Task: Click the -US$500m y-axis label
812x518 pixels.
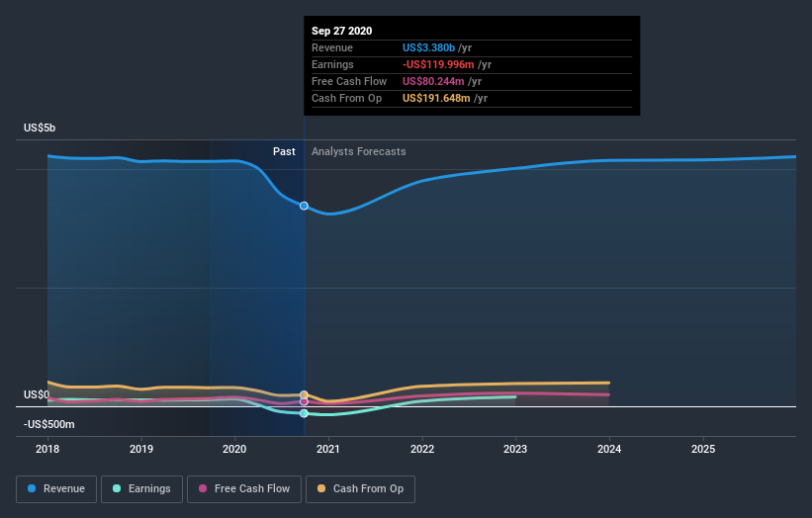Action: (x=49, y=424)
